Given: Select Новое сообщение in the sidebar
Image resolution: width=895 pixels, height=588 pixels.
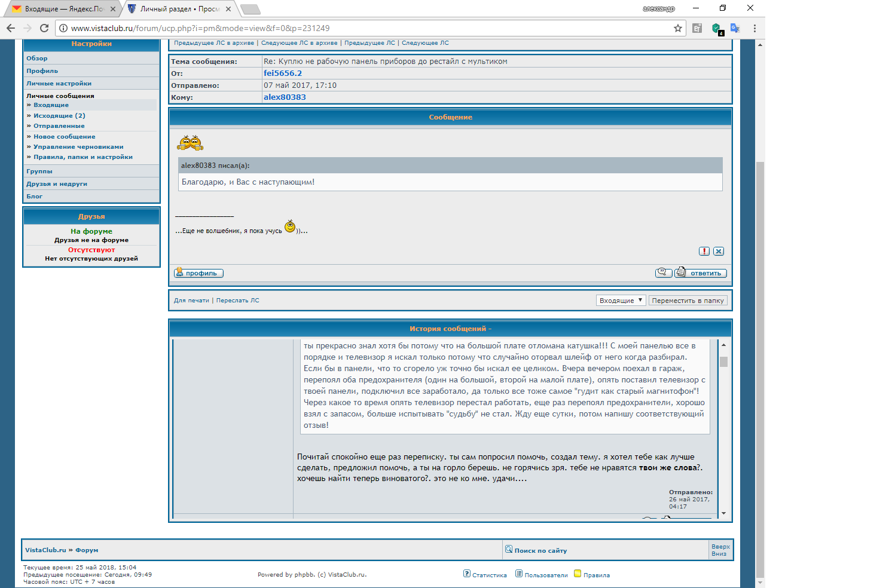Looking at the screenshot, I should (x=64, y=137).
